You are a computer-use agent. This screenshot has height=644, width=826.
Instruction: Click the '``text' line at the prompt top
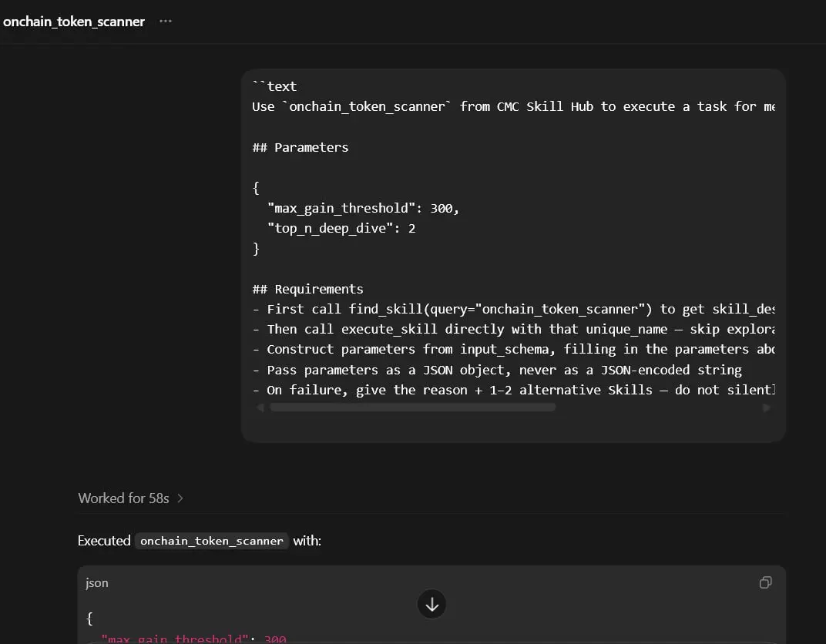pyautogui.click(x=274, y=86)
